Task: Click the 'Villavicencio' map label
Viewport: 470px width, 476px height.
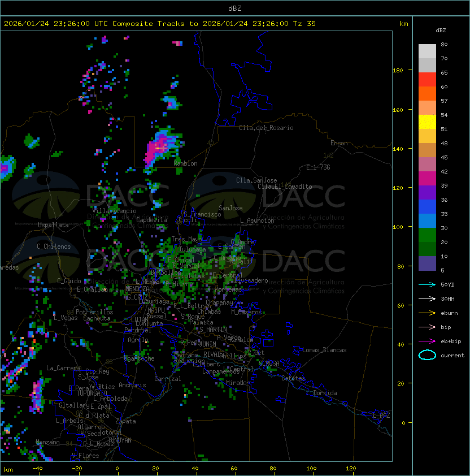Action: pyautogui.click(x=114, y=211)
